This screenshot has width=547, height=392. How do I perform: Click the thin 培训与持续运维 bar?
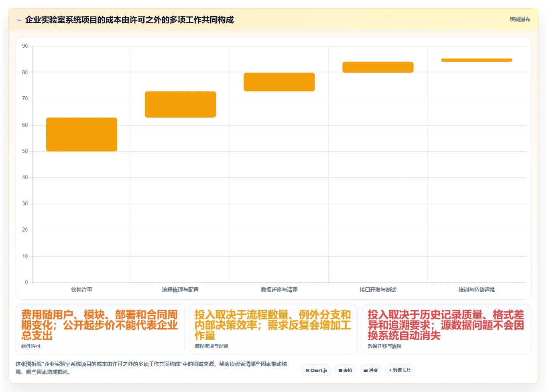(x=476, y=60)
